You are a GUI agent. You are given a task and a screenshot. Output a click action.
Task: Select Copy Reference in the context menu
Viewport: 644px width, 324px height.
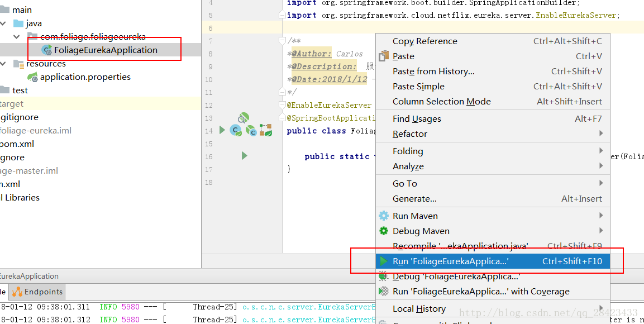424,41
